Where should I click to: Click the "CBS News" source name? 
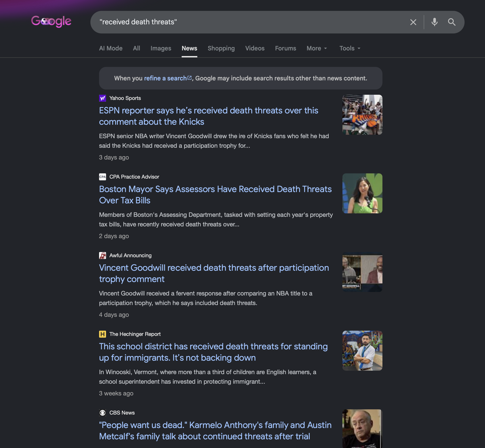pos(122,413)
